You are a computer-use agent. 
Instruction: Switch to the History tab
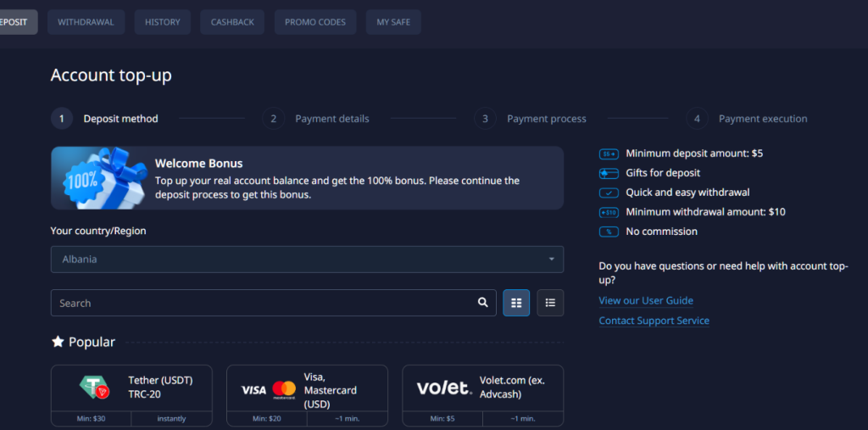(162, 22)
